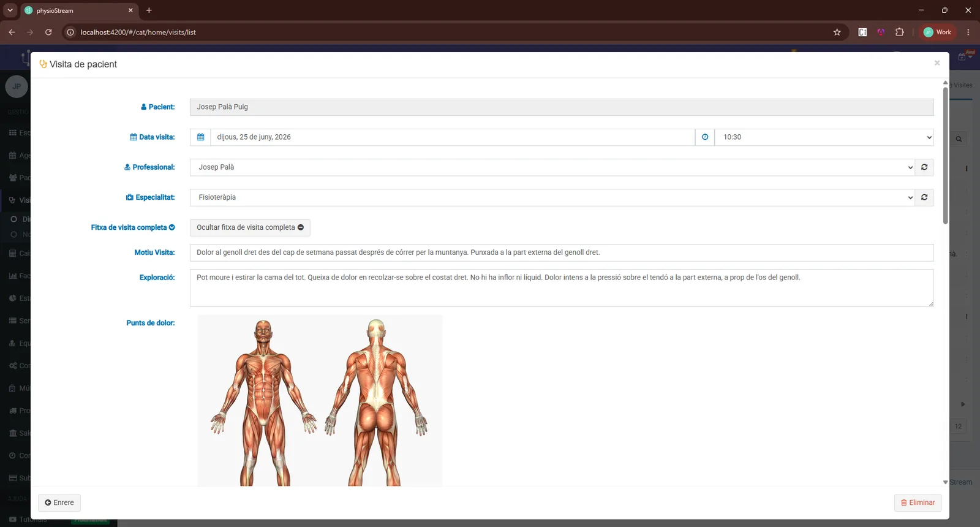This screenshot has height=527, width=980.
Task: Click the dialog vertical scrollbar
Action: pyautogui.click(x=945, y=156)
